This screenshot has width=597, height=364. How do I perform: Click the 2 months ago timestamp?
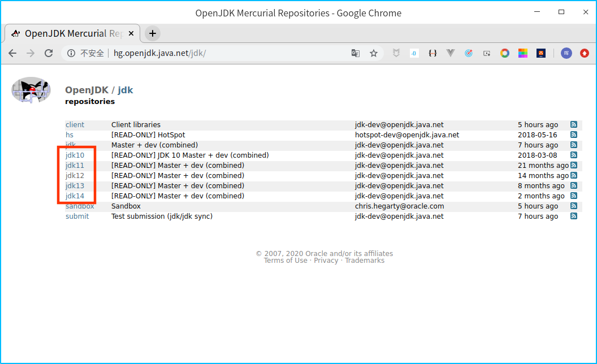(541, 196)
